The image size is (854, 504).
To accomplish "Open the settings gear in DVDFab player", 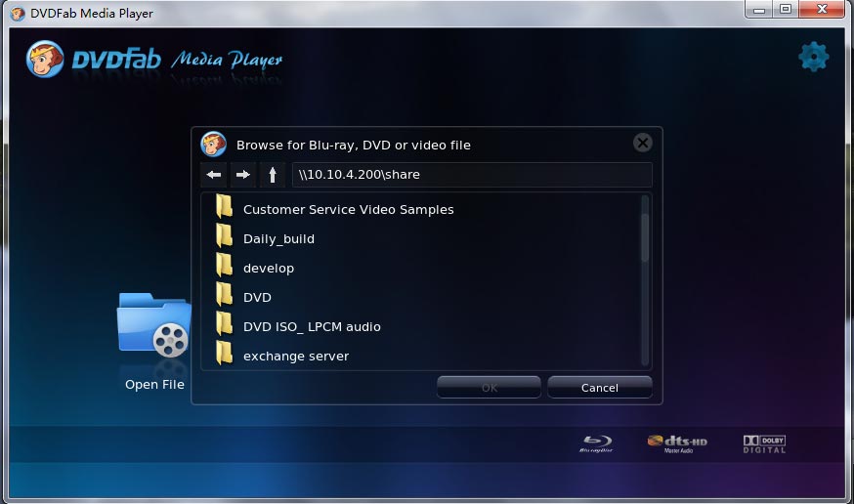I will click(814, 57).
